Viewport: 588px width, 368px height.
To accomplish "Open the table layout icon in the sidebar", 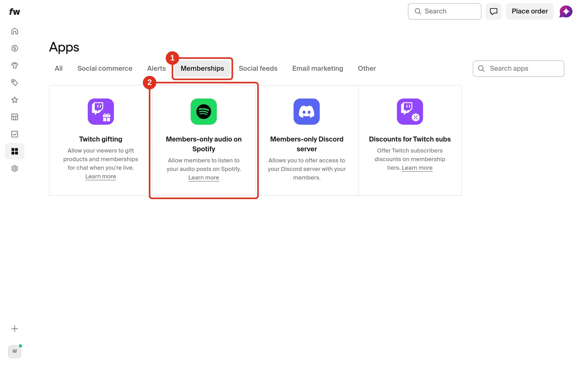I will [15, 117].
